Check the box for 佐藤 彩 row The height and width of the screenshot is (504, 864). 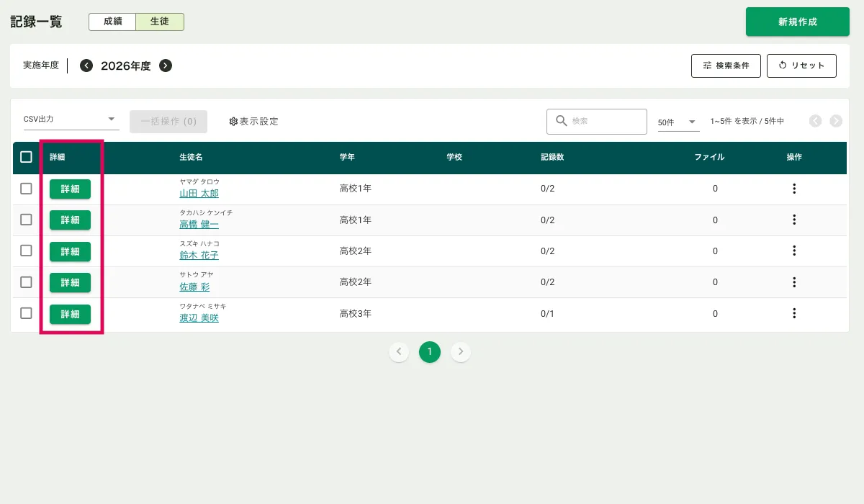26,282
